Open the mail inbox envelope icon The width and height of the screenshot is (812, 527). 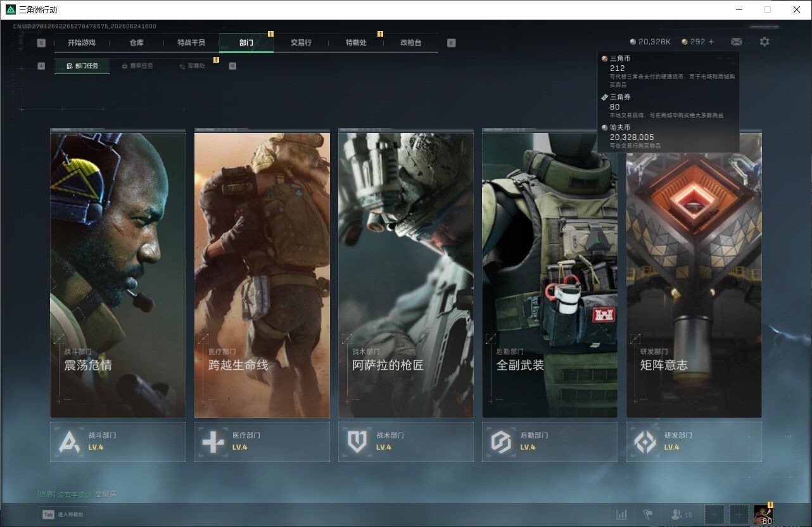(x=737, y=42)
